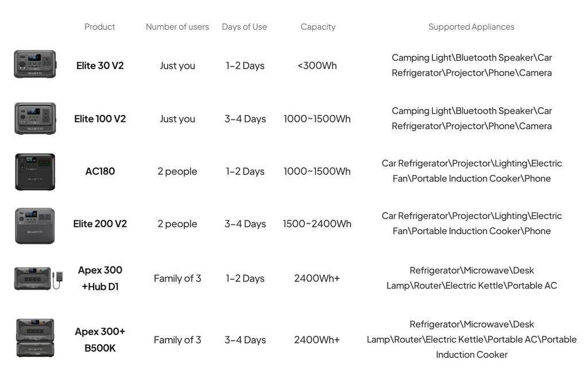
Task: Open the Elite 100 V2 product name
Action: [100, 119]
